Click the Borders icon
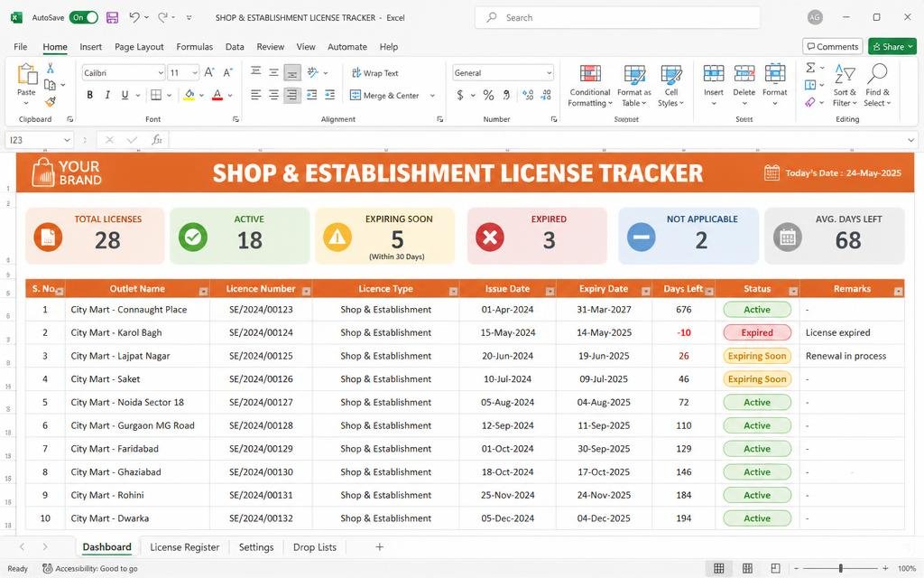 [156, 95]
